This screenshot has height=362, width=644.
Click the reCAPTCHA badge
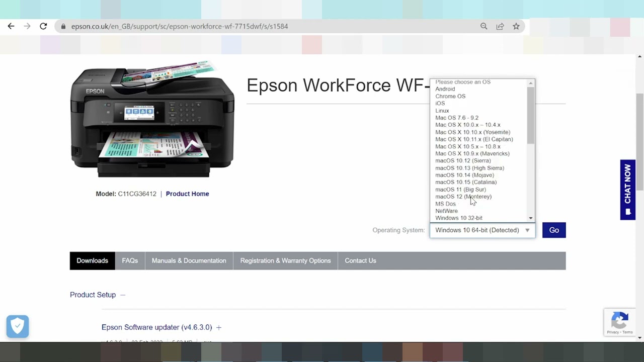click(x=619, y=322)
